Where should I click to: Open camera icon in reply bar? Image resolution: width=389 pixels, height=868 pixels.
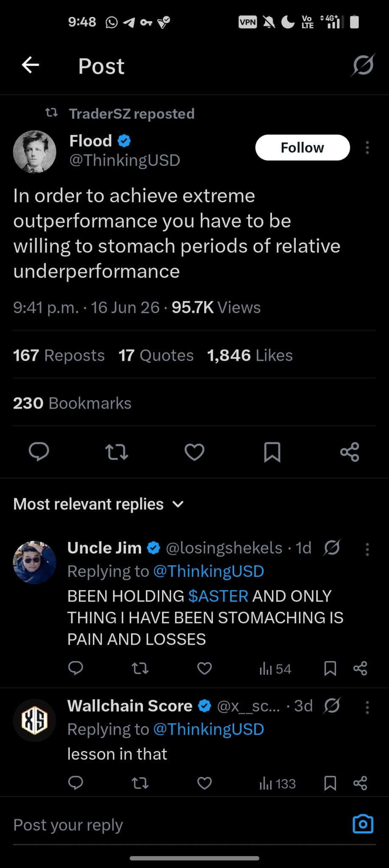(363, 824)
